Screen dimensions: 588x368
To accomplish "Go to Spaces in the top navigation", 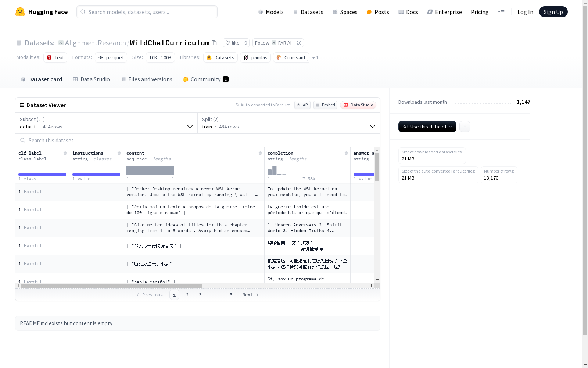I will pos(345,12).
